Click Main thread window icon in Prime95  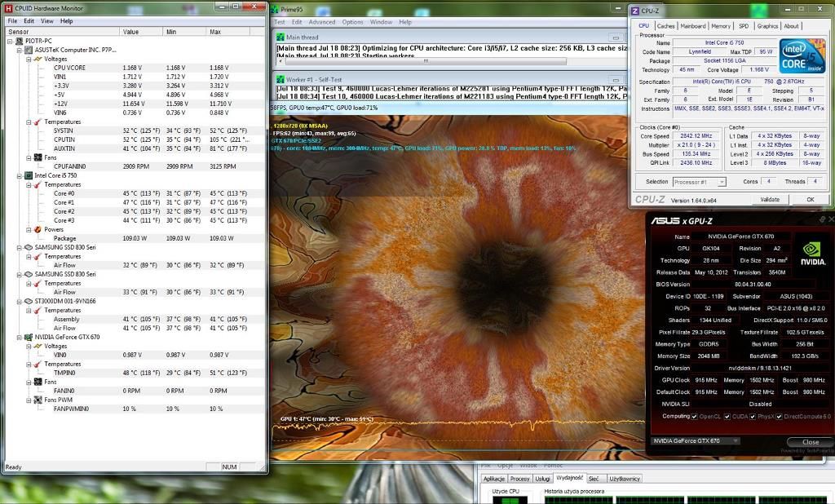pos(281,38)
